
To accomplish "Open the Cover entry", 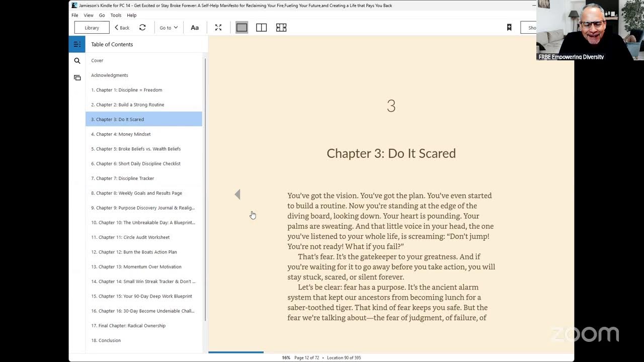I will point(143,60).
